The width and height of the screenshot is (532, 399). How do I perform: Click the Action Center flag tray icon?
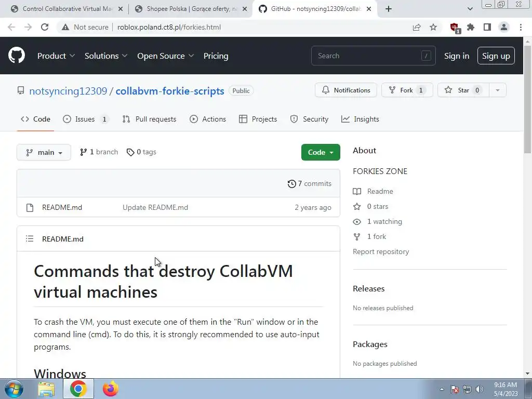[x=455, y=389]
